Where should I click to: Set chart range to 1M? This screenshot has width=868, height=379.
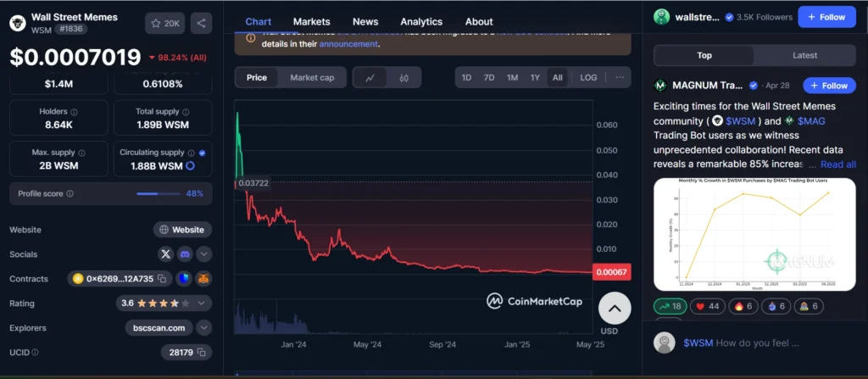tap(512, 77)
